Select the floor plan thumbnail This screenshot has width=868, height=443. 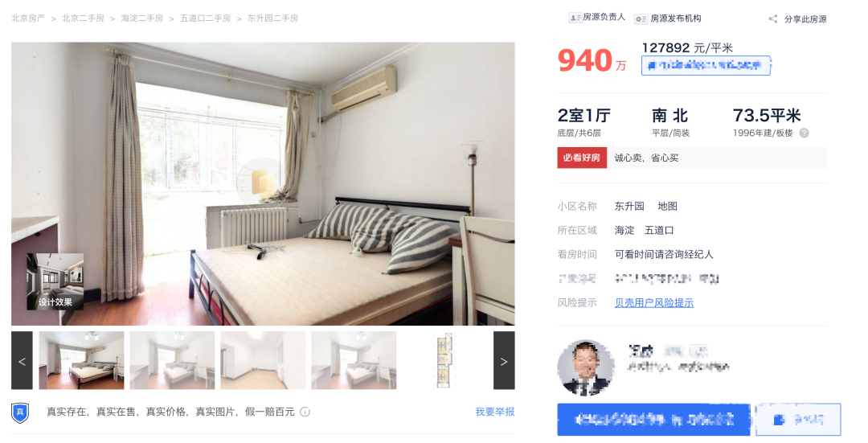click(444, 360)
